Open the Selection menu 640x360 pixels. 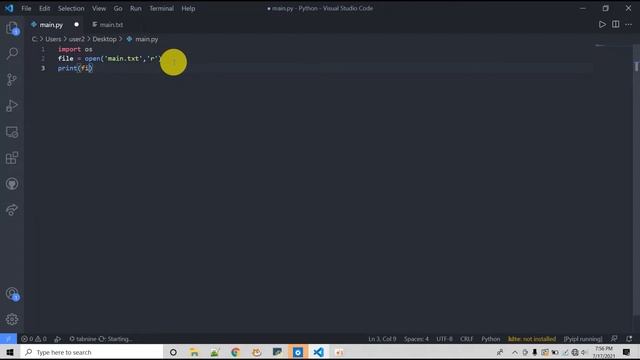point(71,8)
